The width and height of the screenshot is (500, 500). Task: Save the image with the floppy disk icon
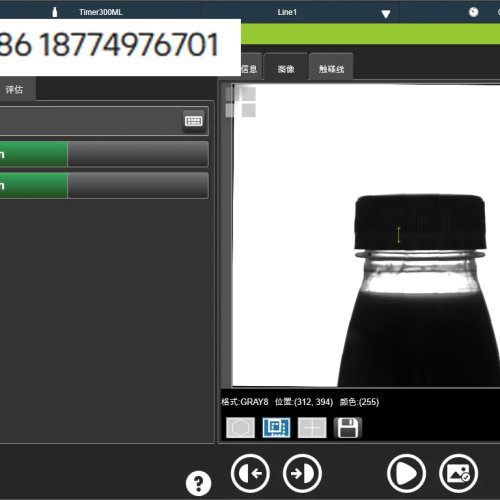click(348, 428)
